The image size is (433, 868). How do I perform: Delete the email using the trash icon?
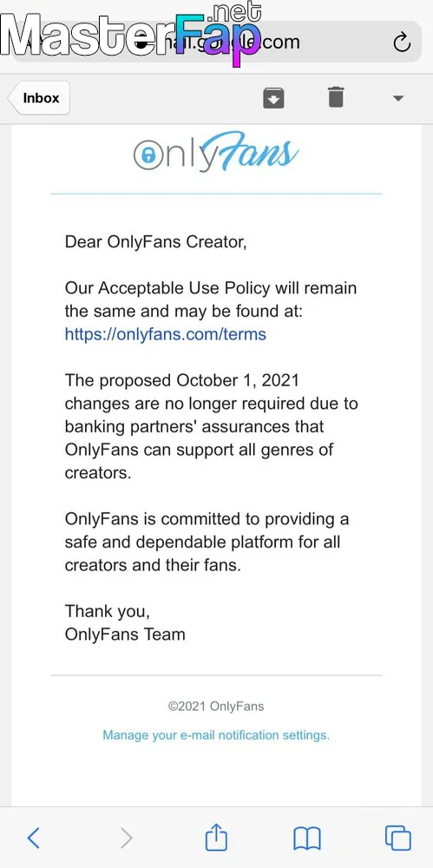[336, 97]
